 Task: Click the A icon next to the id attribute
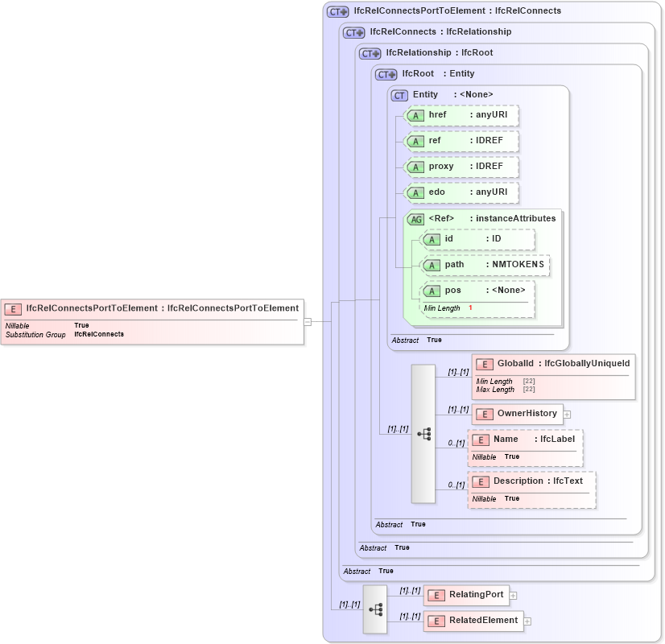432,239
